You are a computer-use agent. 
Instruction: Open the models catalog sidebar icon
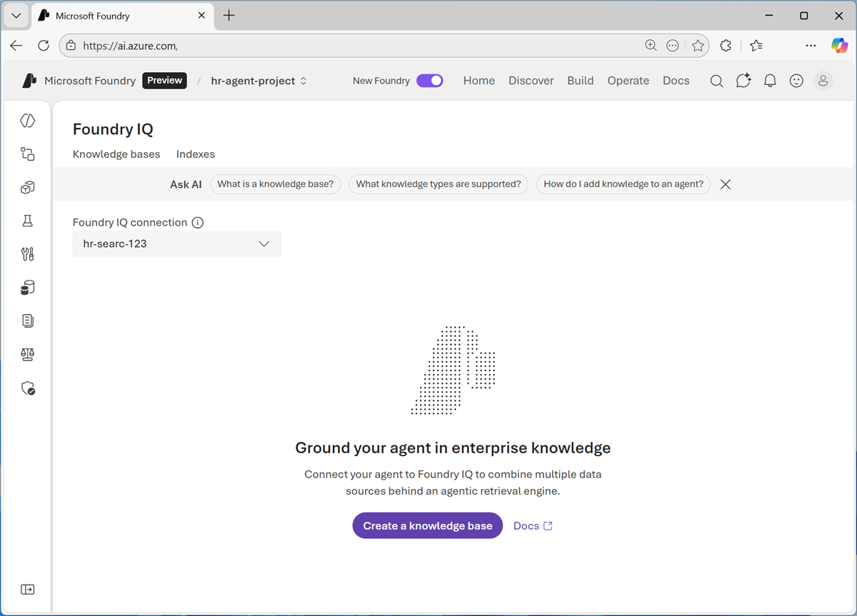[27, 187]
